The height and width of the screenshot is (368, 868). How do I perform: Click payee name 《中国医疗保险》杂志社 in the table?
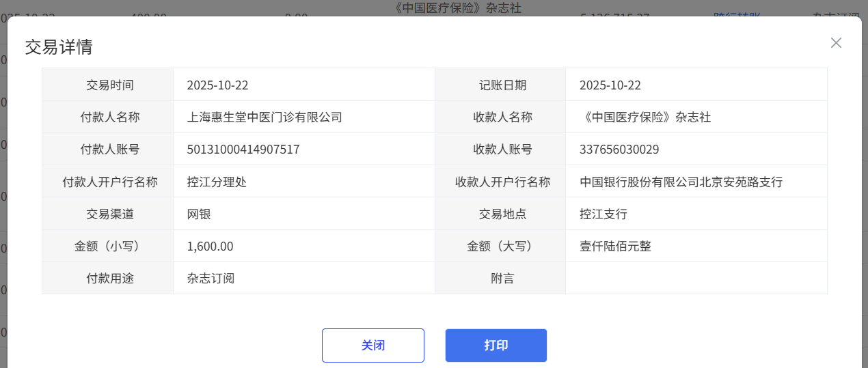[645, 117]
